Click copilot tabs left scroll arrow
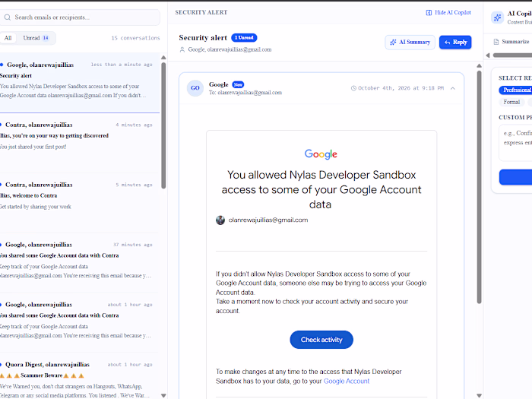 pyautogui.click(x=488, y=55)
